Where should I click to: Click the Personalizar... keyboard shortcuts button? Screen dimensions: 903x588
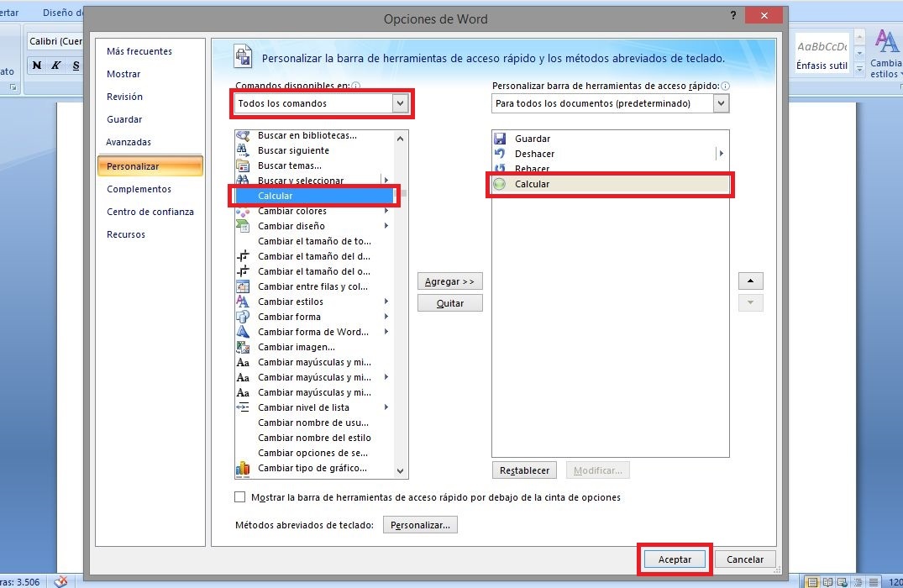[x=420, y=525]
